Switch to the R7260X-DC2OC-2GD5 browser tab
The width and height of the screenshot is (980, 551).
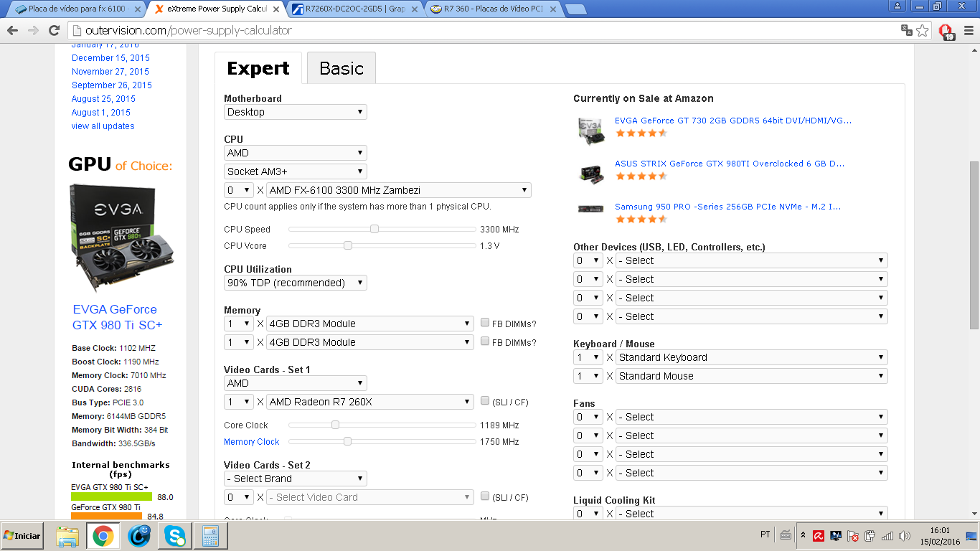point(354,9)
